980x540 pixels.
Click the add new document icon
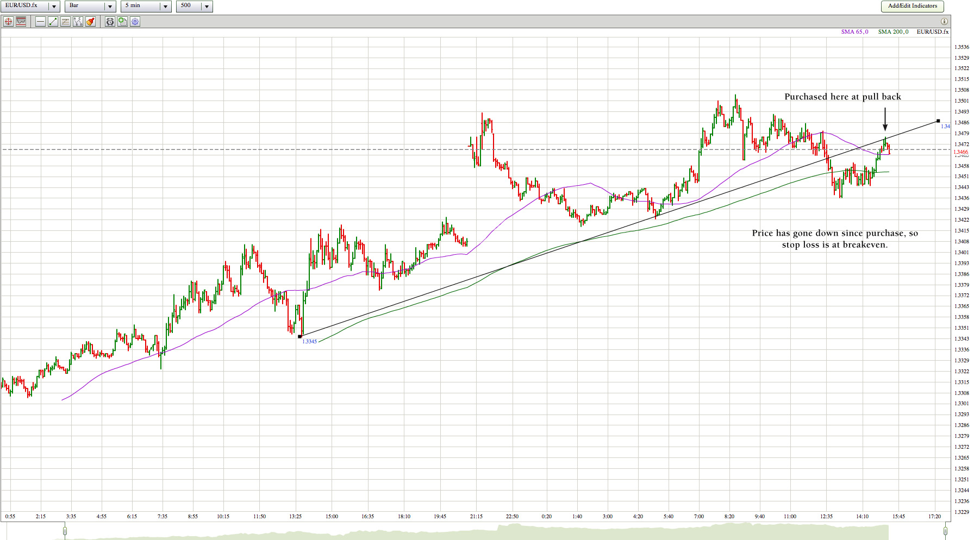122,22
